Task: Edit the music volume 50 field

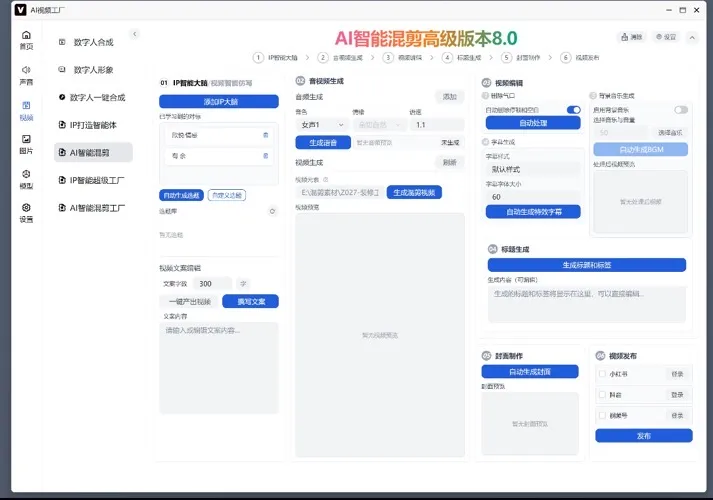Action: point(621,133)
